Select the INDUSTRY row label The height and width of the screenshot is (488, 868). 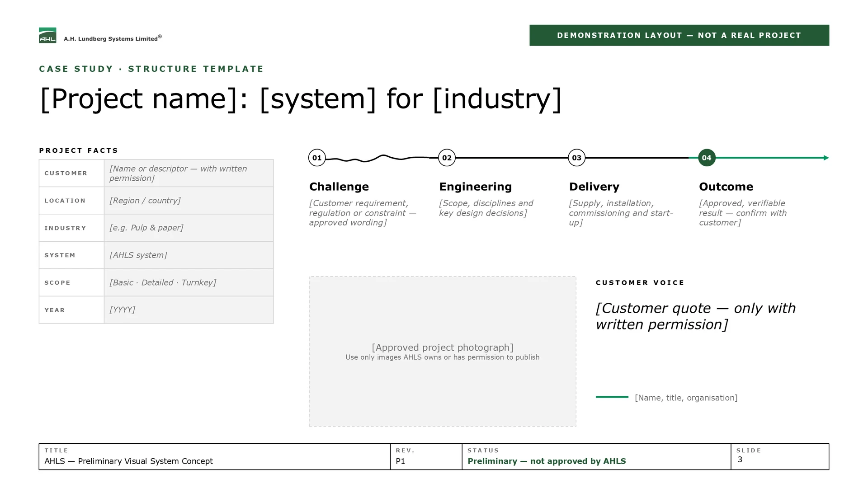pos(65,228)
